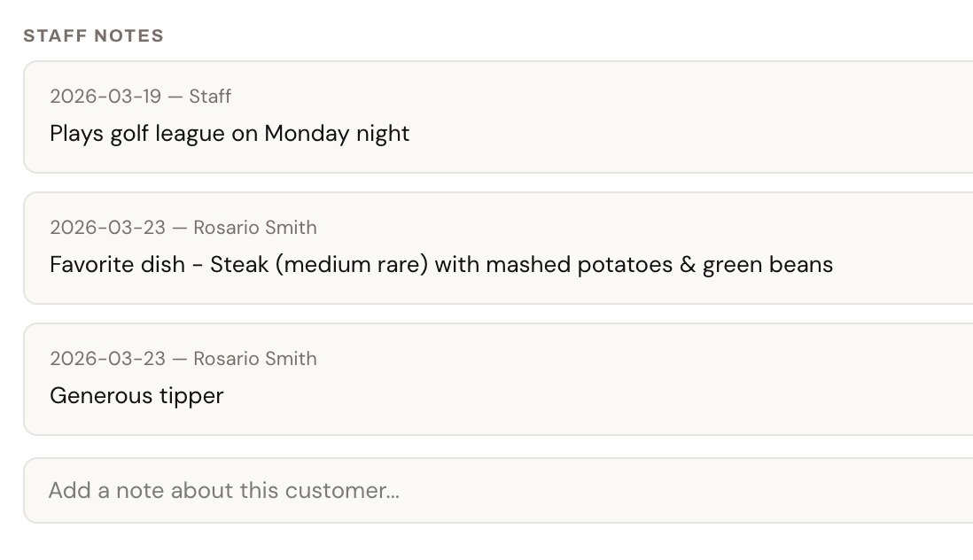Click the STAFF NOTES section header
Image resolution: width=973 pixels, height=560 pixels.
(x=95, y=35)
